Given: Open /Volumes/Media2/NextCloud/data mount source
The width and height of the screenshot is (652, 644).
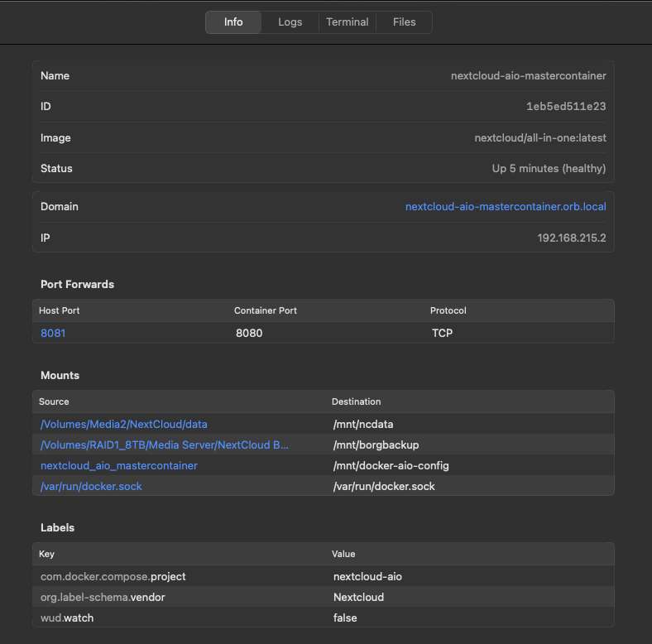Looking at the screenshot, I should point(123,424).
